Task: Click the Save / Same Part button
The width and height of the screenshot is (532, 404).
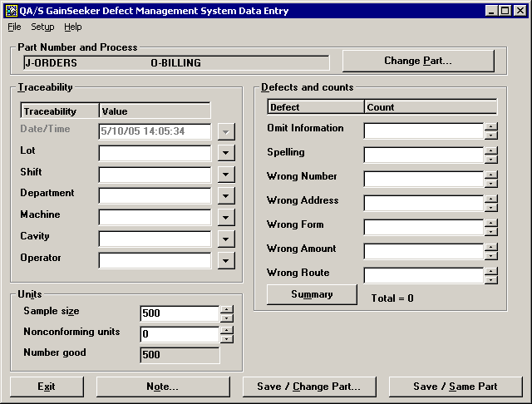Action: (456, 387)
